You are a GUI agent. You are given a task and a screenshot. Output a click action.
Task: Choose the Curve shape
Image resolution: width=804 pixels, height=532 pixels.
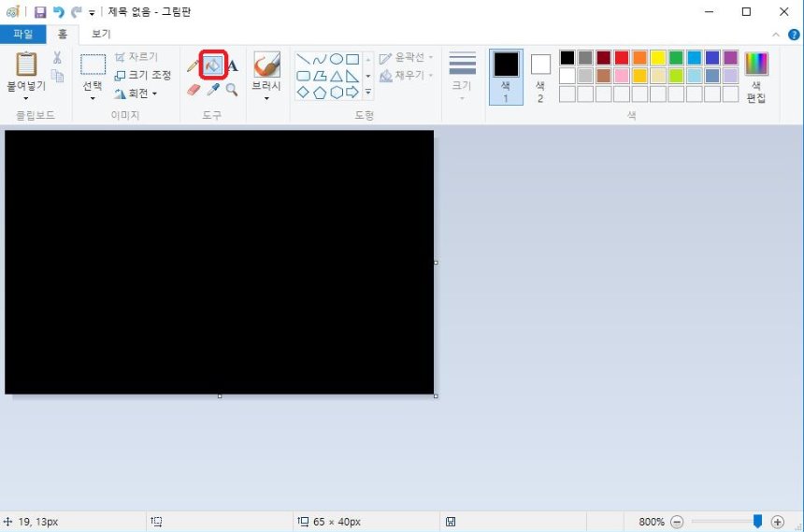[320, 60]
